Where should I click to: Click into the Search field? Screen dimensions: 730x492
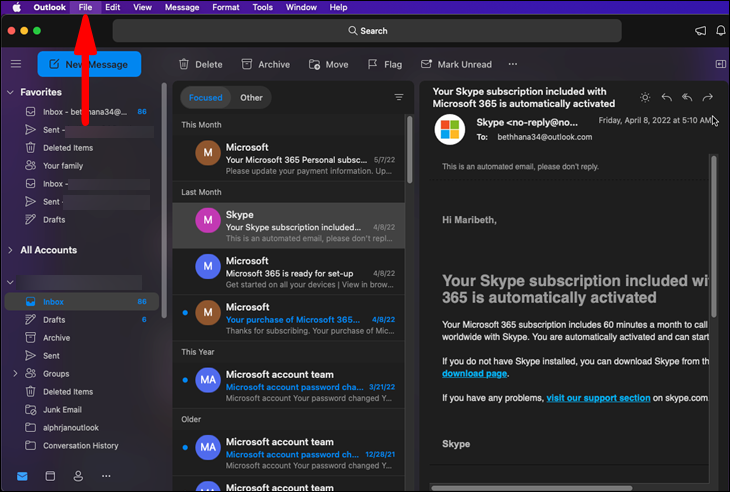[x=366, y=31]
